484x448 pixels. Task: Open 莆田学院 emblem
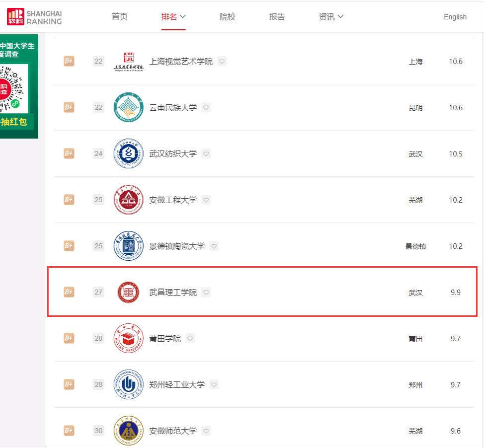128,338
